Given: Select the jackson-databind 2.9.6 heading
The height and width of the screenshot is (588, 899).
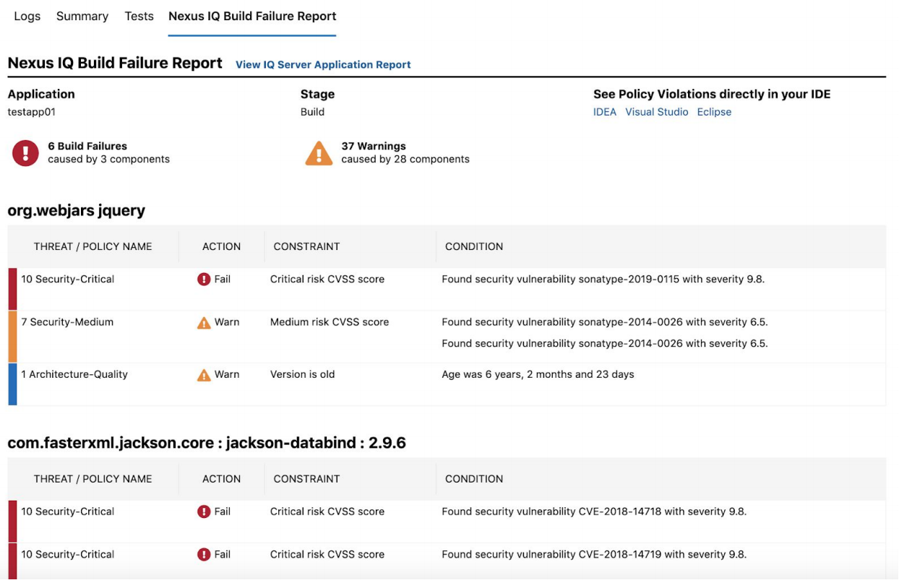Looking at the screenshot, I should click(x=207, y=443).
